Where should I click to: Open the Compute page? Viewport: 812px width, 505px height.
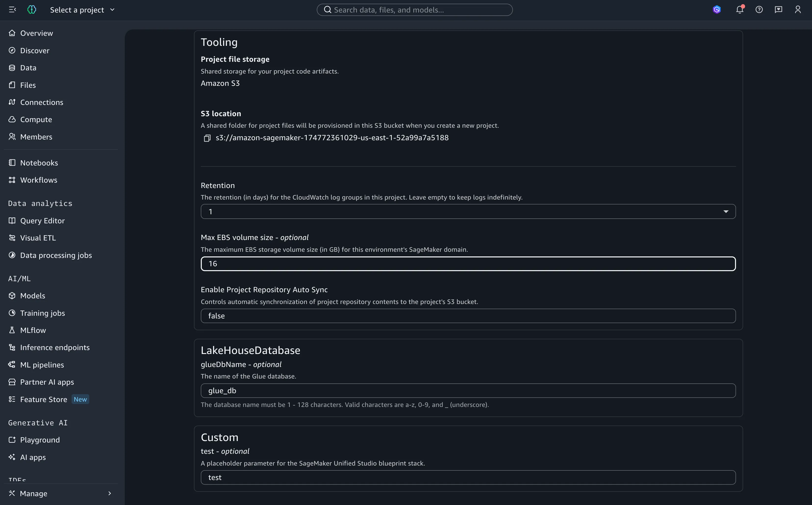[x=36, y=120]
